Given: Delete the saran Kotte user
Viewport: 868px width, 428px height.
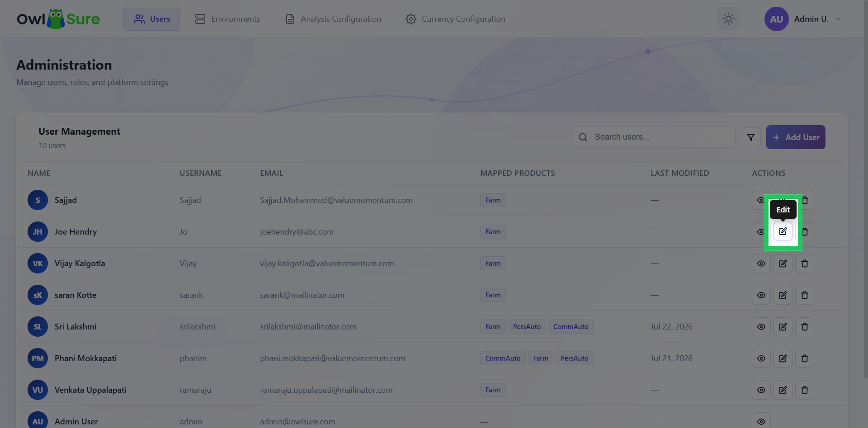Looking at the screenshot, I should 805,295.
